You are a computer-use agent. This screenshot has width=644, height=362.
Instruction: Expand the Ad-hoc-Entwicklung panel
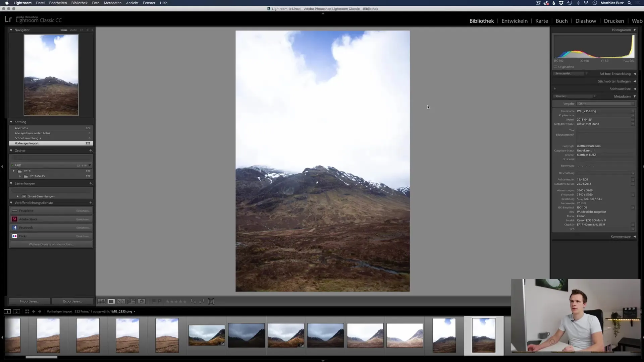[635, 74]
